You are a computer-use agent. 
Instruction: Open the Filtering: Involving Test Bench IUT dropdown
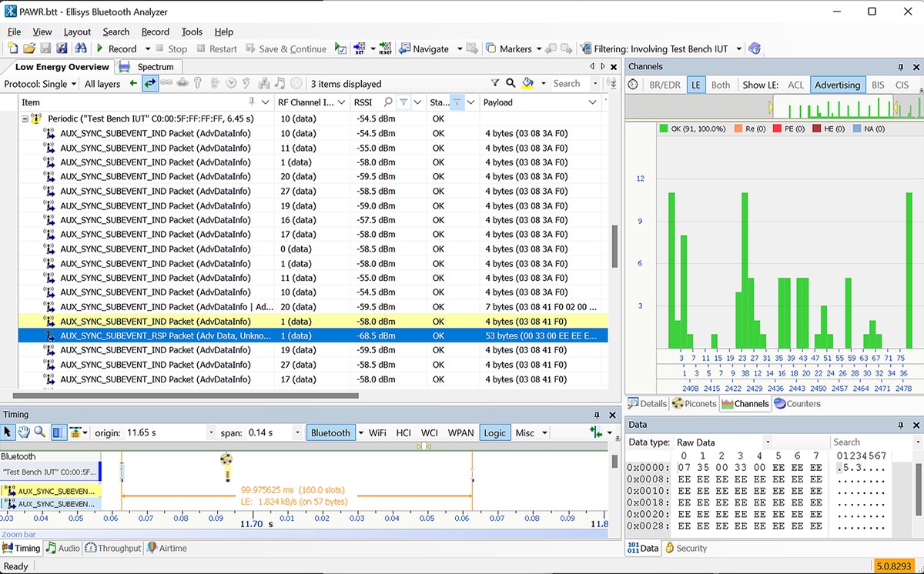coord(738,48)
